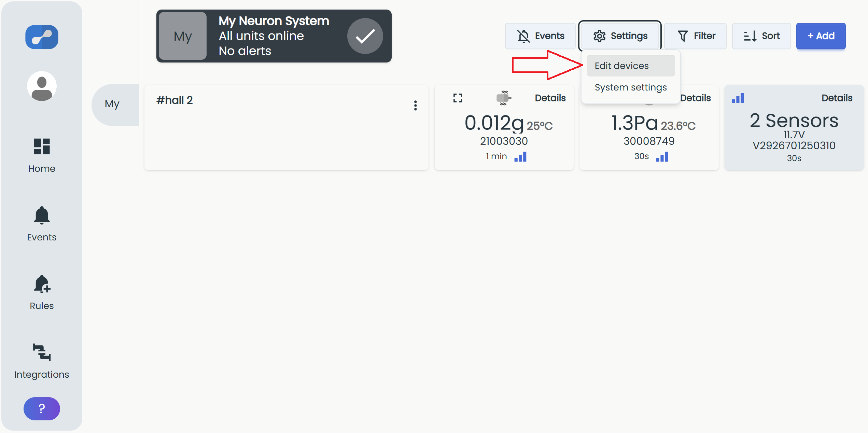Click the help question mark button

(x=42, y=408)
